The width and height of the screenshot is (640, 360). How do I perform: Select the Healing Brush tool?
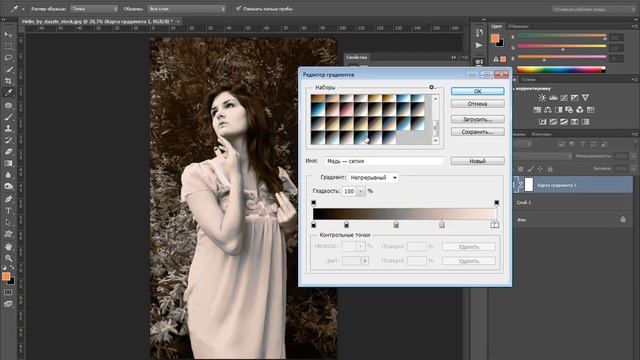pyautogui.click(x=8, y=105)
